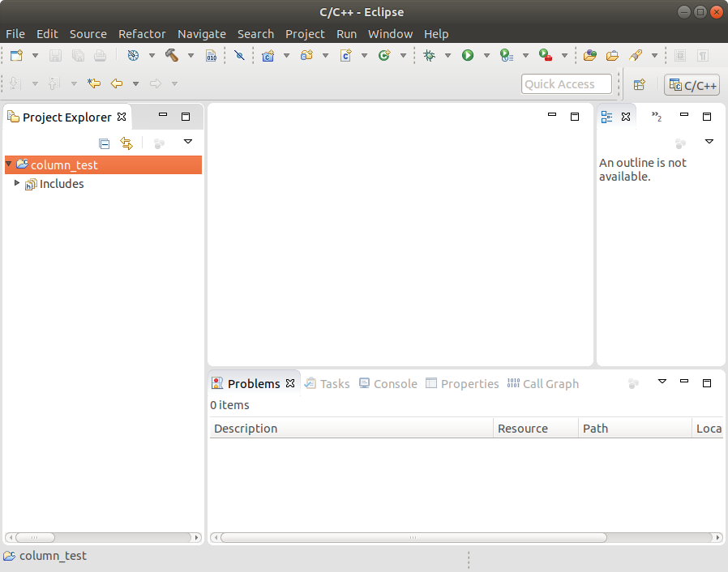Click the New C++ Class icon
Viewport: 728px width, 572px height.
[384, 56]
